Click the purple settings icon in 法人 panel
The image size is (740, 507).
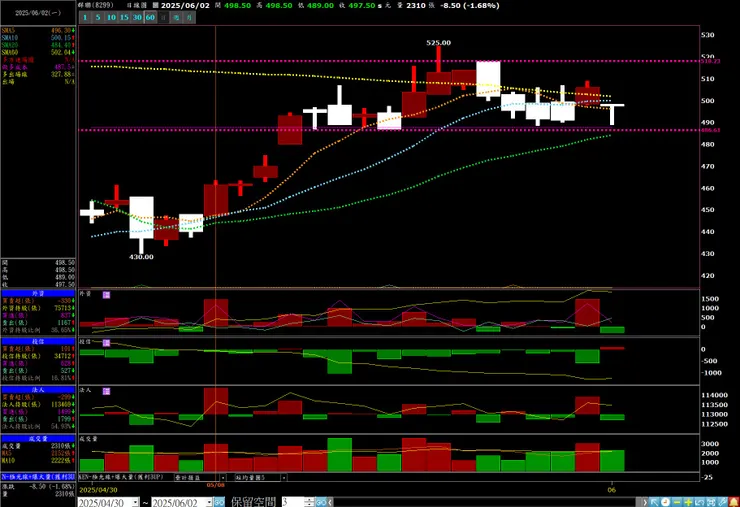pos(106,391)
